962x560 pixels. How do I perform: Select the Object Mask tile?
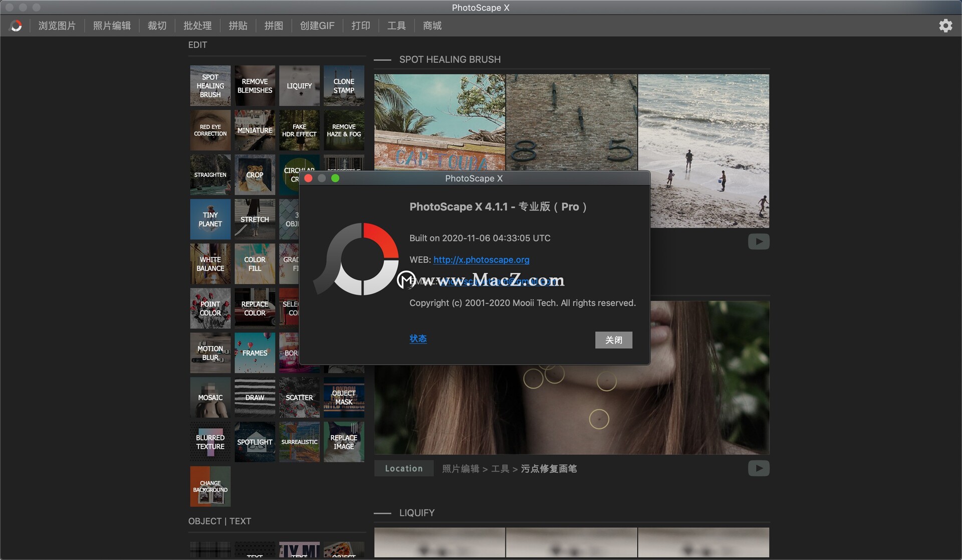point(344,397)
